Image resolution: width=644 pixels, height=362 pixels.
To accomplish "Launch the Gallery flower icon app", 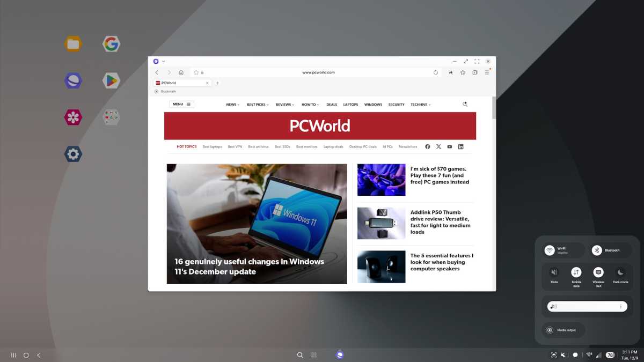I will coord(73,117).
